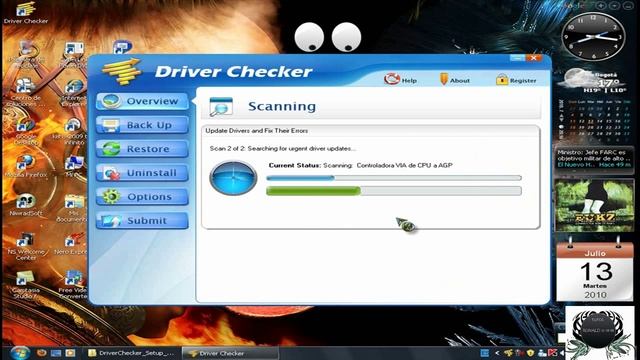Screen dimensions: 640x360
Task: Click the Help lifebuoy icon
Action: tap(392, 78)
